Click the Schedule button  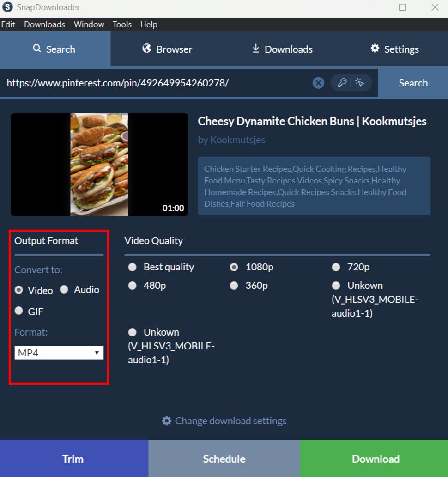[x=224, y=459]
